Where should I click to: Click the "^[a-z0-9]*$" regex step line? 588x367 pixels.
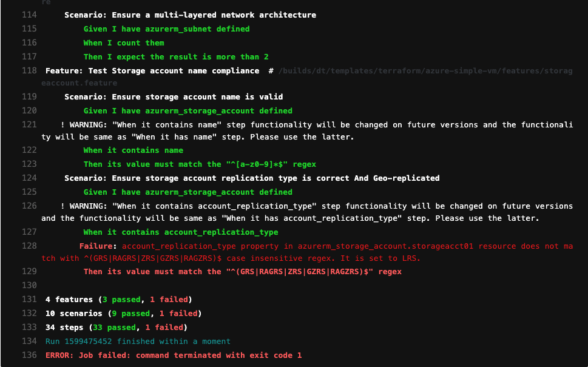coord(200,164)
